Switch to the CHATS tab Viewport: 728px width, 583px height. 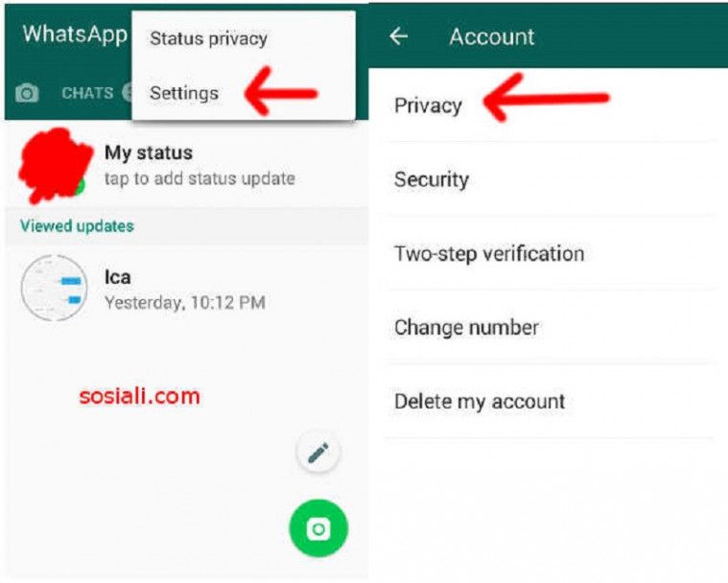pyautogui.click(x=87, y=93)
